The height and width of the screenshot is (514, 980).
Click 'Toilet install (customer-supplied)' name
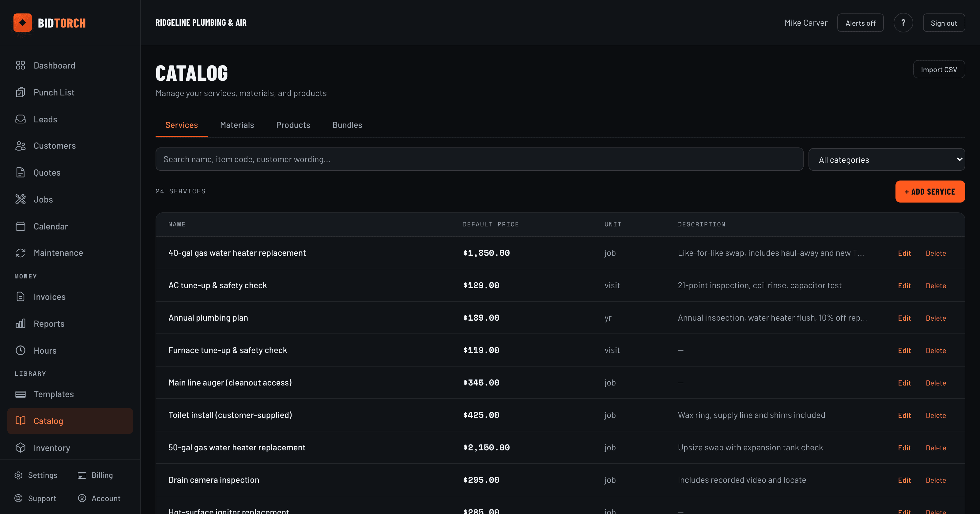pyautogui.click(x=230, y=415)
